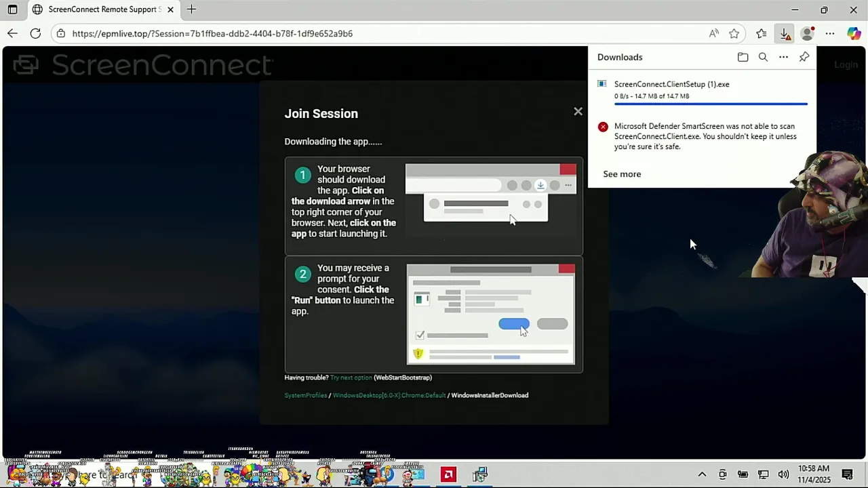Open Edge Settings and more menu
This screenshot has height=488, width=868.
(x=830, y=33)
